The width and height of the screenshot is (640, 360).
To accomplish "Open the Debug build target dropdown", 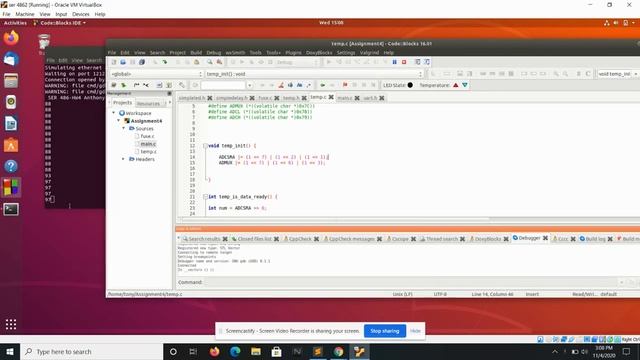I will (x=296, y=62).
